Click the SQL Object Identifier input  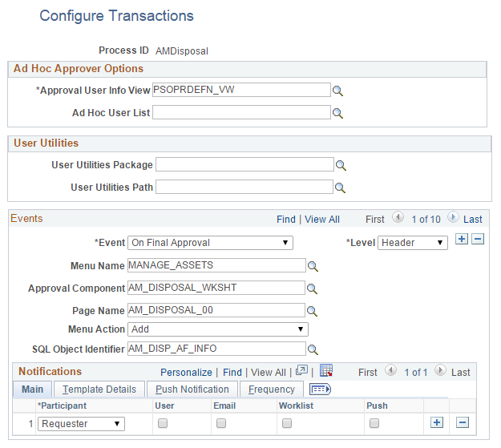coord(216,349)
